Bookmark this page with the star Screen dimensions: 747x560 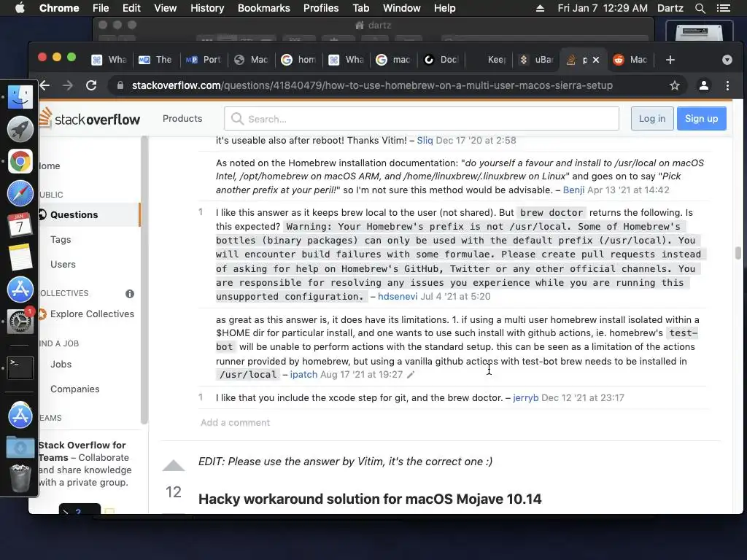pos(675,86)
